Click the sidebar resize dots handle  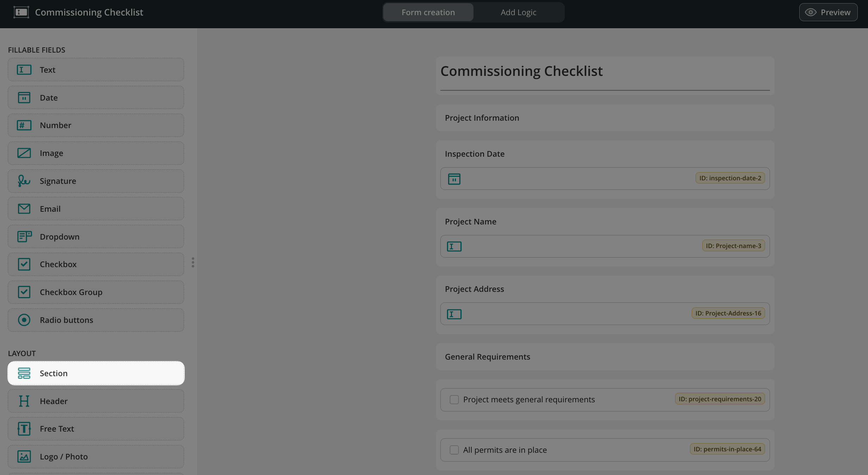point(193,262)
